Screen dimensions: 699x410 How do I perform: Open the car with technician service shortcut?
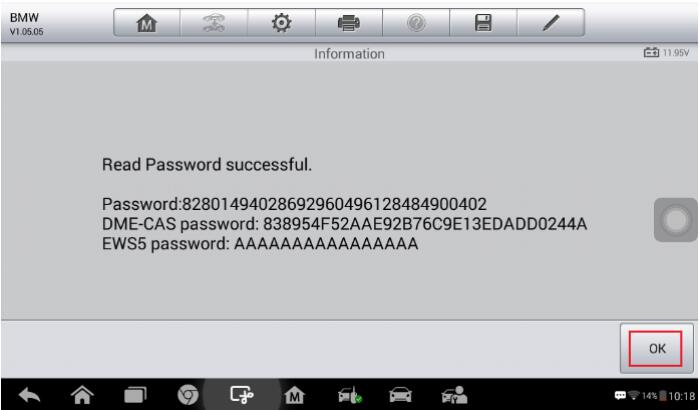coord(454,395)
